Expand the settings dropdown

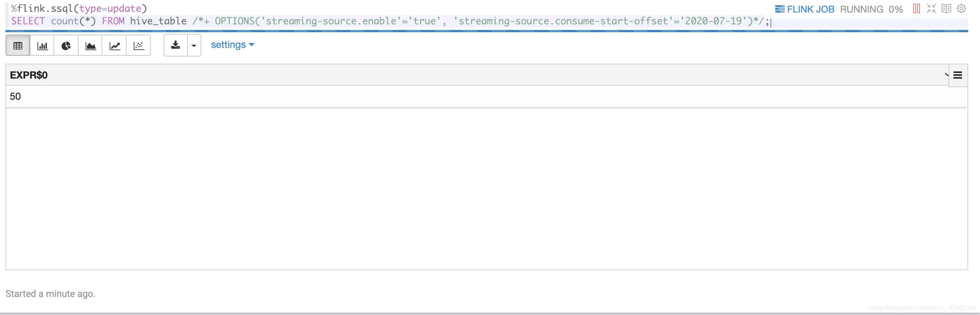click(232, 45)
